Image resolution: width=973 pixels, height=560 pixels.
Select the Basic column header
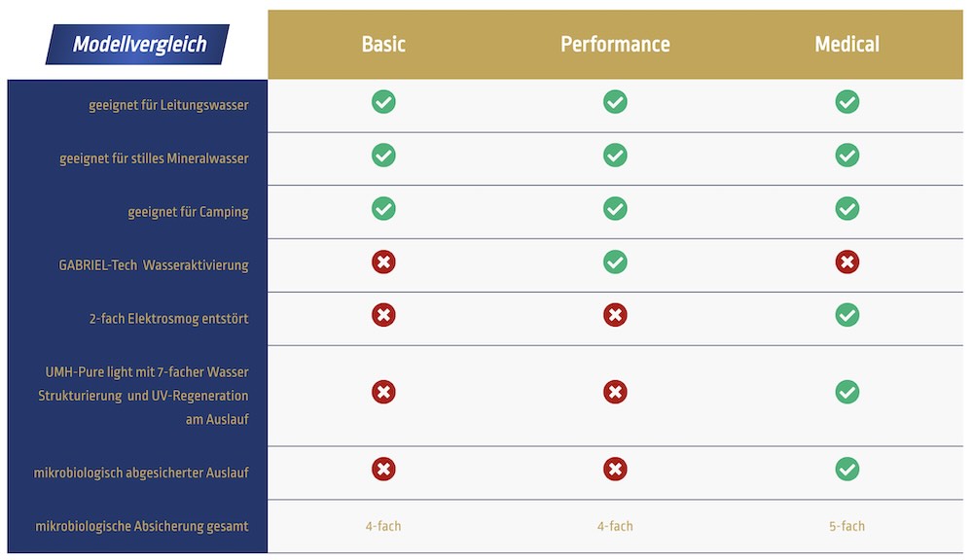(x=383, y=45)
